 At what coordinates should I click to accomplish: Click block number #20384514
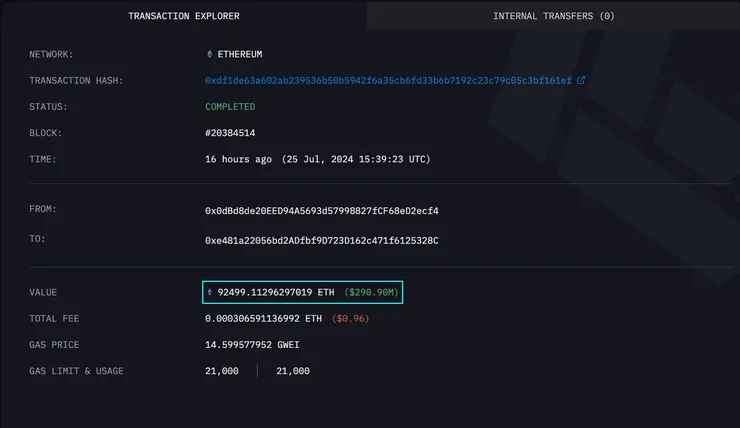(230, 133)
